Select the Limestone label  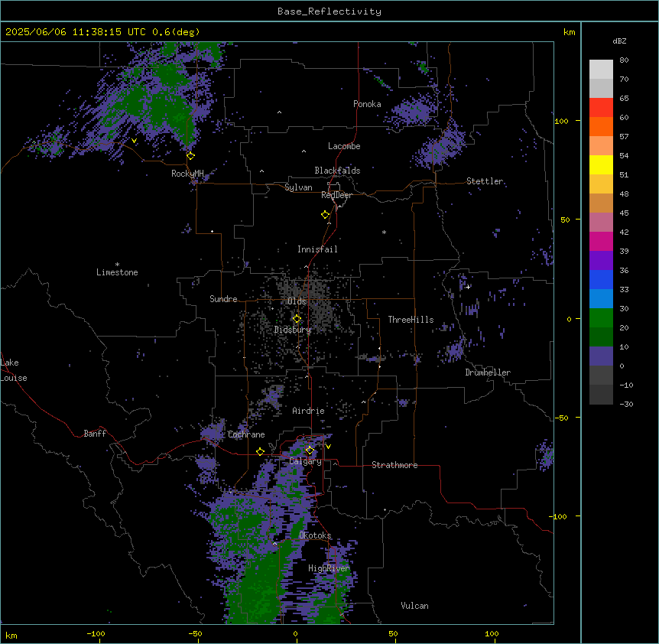(x=117, y=272)
